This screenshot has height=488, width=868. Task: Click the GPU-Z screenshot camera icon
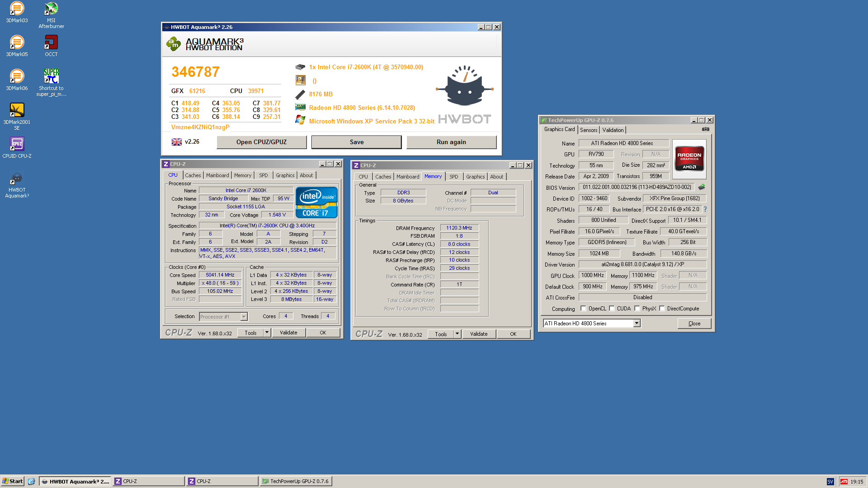click(x=705, y=129)
